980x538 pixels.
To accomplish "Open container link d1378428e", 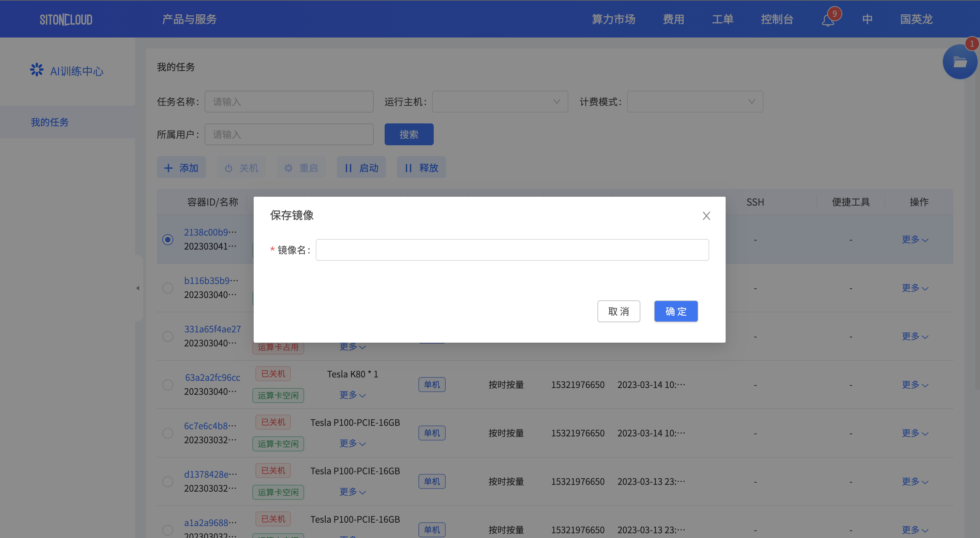I will (210, 474).
